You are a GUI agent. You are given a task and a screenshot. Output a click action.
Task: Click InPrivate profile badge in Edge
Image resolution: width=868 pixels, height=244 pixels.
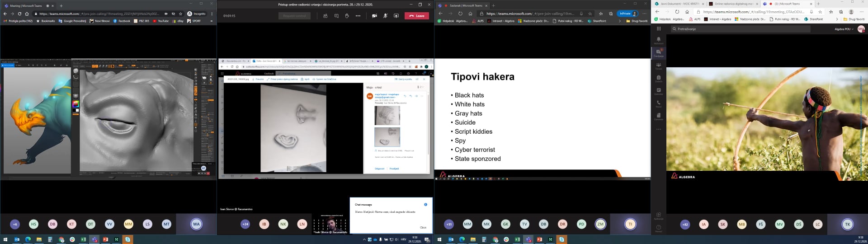[x=628, y=14]
